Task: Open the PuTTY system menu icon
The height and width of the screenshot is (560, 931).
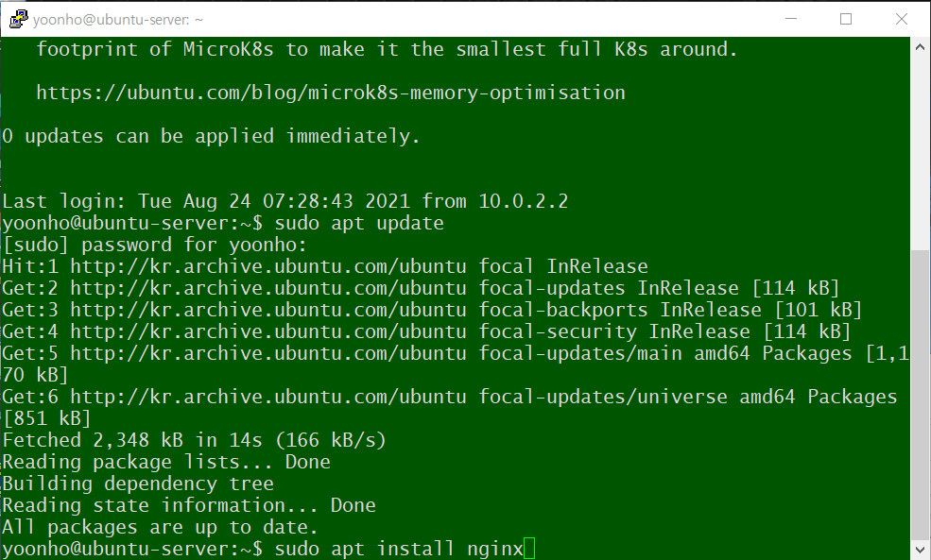Action: [x=18, y=19]
